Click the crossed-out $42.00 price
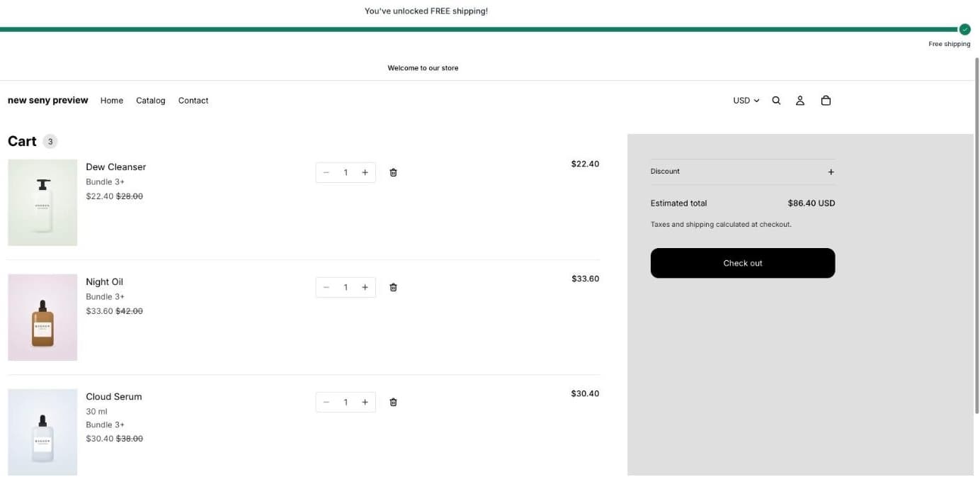The width and height of the screenshot is (980, 482). 130,311
